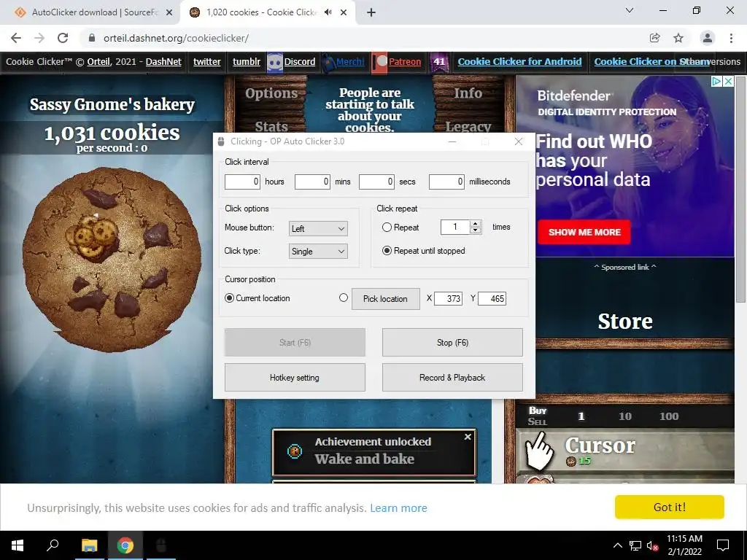Click the OP Auto Clicker taskbar icon
Viewport: 747px width, 560px height.
pyautogui.click(x=161, y=545)
